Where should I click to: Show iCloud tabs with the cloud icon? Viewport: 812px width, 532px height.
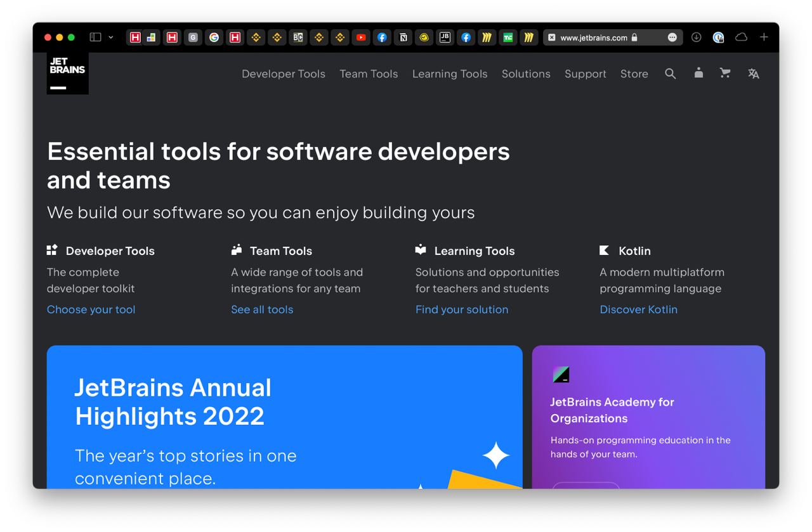pyautogui.click(x=741, y=37)
